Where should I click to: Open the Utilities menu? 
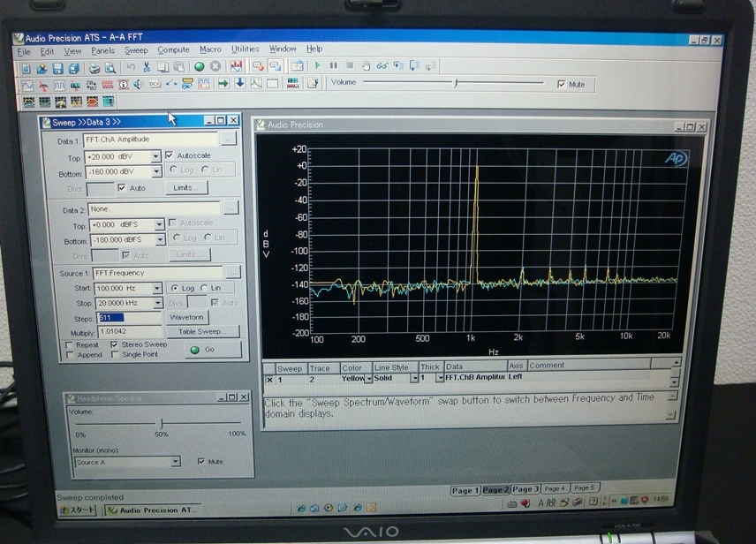[246, 49]
